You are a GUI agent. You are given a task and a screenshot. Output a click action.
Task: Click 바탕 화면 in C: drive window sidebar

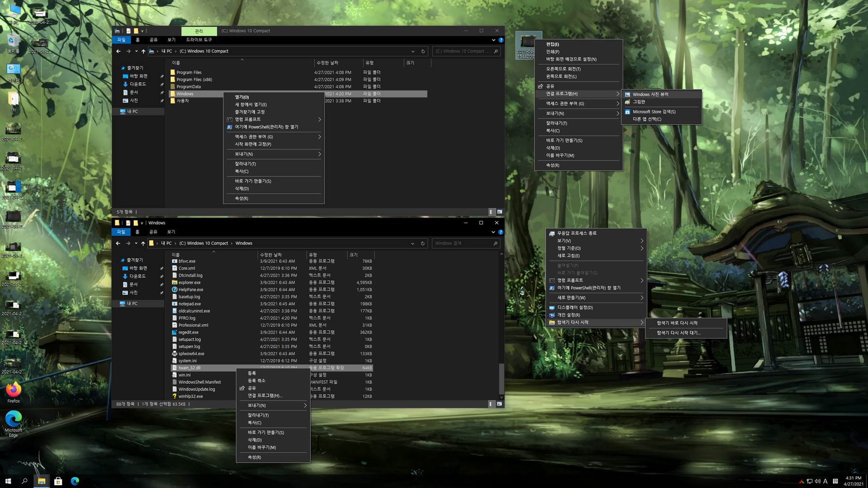point(139,76)
